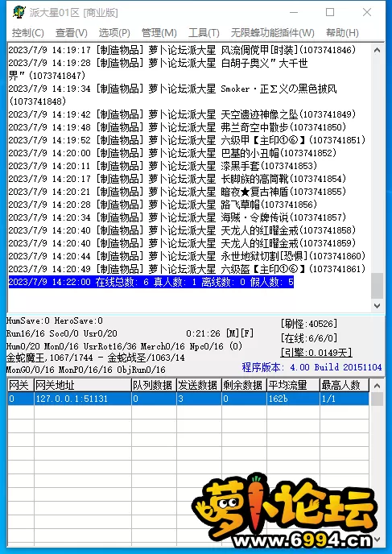Select log line 巴基的小丑帽

pos(172,153)
